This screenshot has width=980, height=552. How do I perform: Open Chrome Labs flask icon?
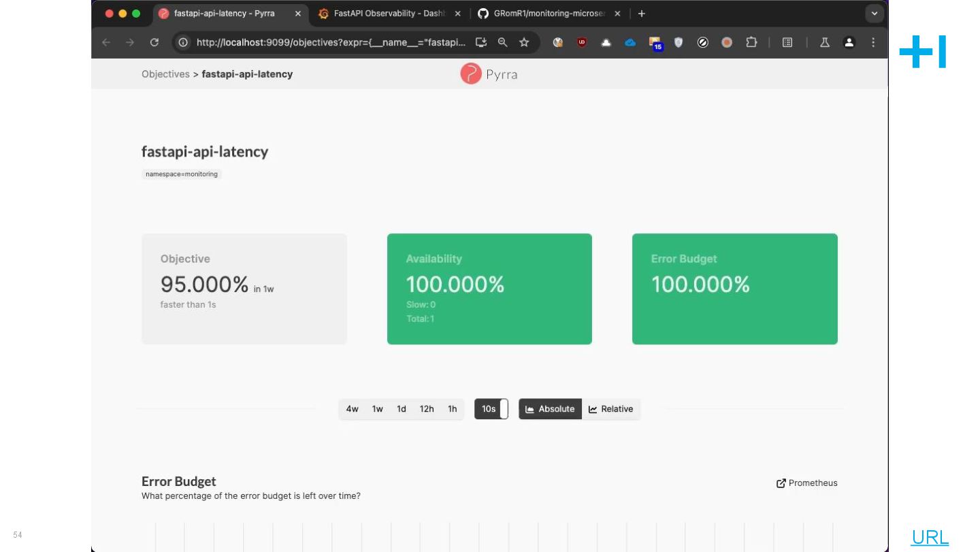tap(825, 42)
